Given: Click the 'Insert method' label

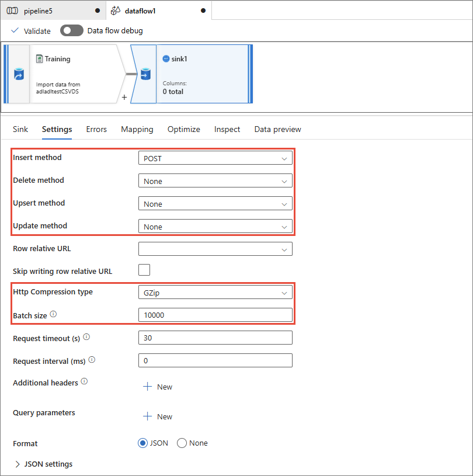Looking at the screenshot, I should (x=37, y=157).
